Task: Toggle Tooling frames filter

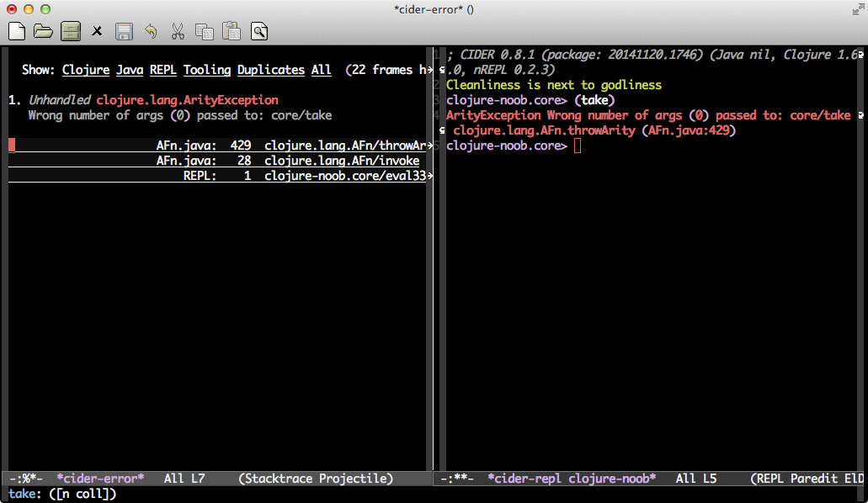Action: [206, 70]
